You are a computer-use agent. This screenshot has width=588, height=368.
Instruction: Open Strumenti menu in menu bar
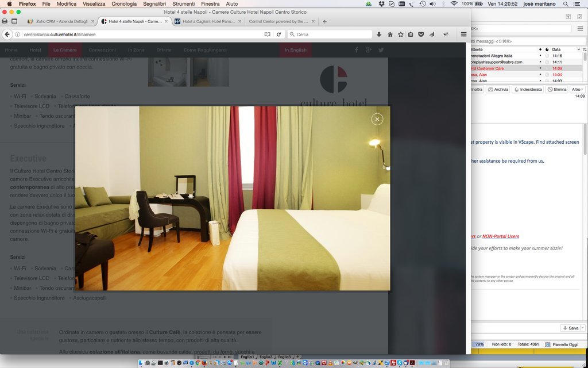click(184, 4)
